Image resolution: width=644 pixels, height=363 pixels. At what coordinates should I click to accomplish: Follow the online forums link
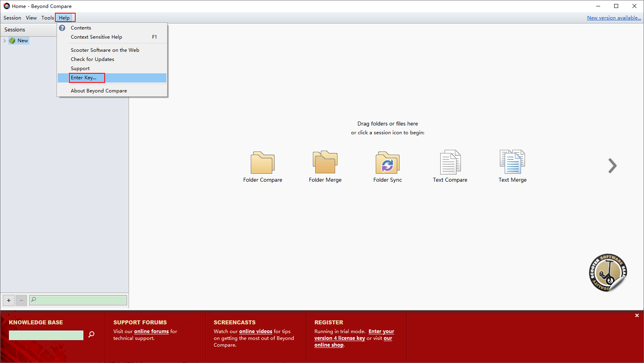click(x=151, y=332)
